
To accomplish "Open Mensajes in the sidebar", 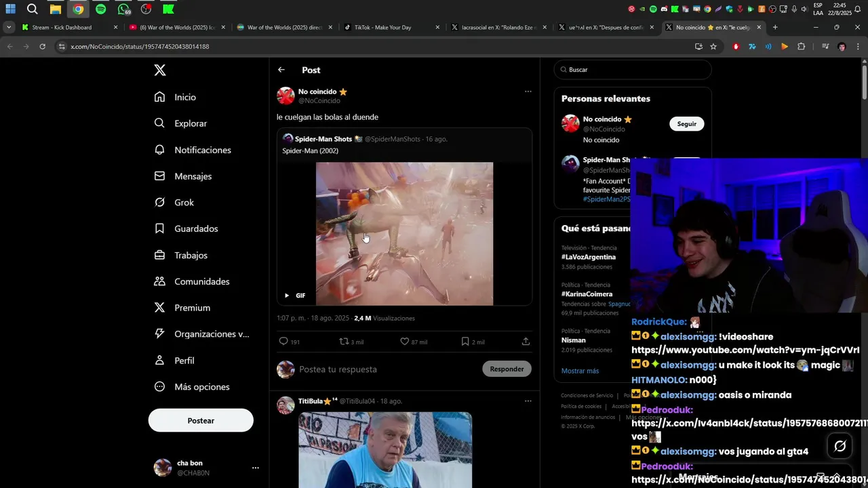I will [183, 176].
